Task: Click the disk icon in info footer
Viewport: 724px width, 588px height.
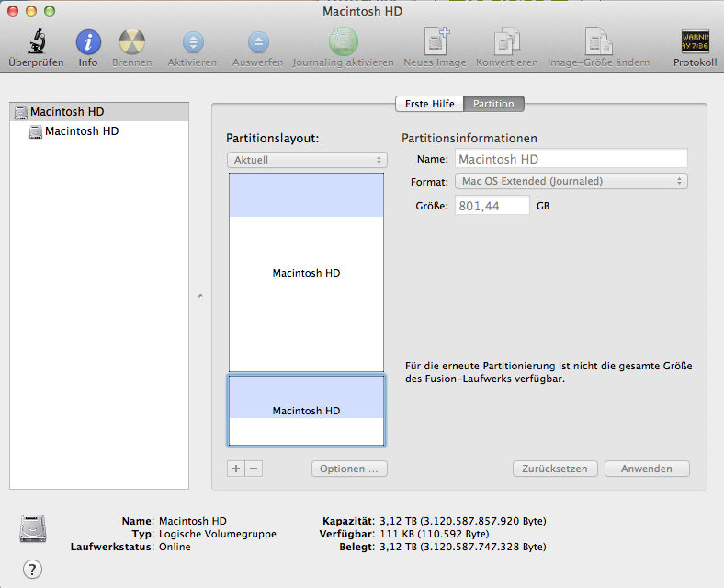Action: (x=33, y=528)
